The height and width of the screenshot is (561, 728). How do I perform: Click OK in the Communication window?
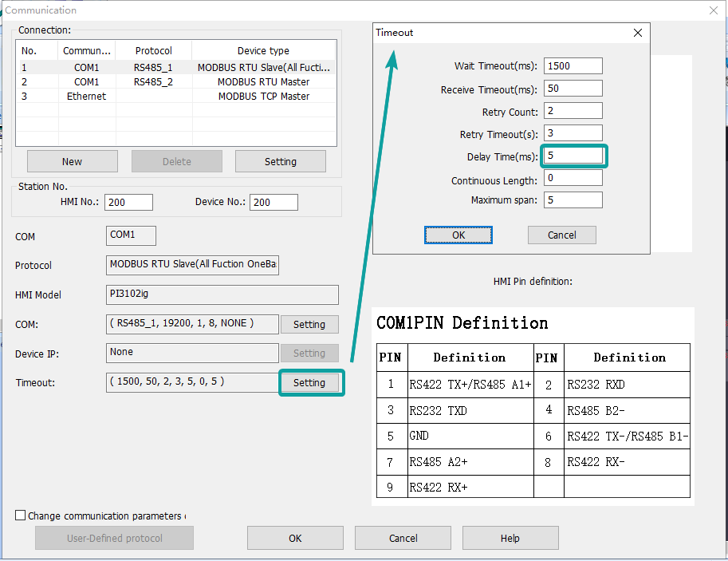295,538
